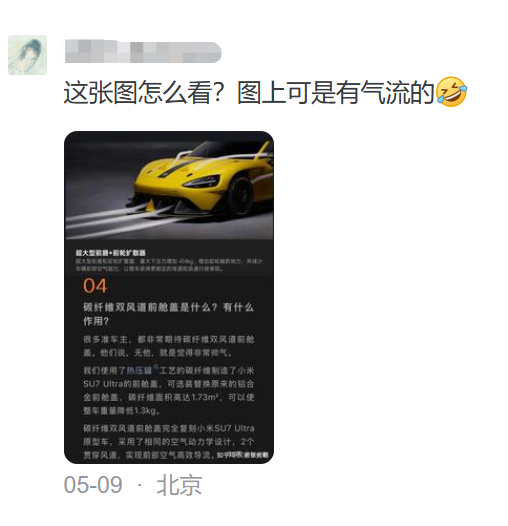Click the orange 04 section number

(95, 286)
